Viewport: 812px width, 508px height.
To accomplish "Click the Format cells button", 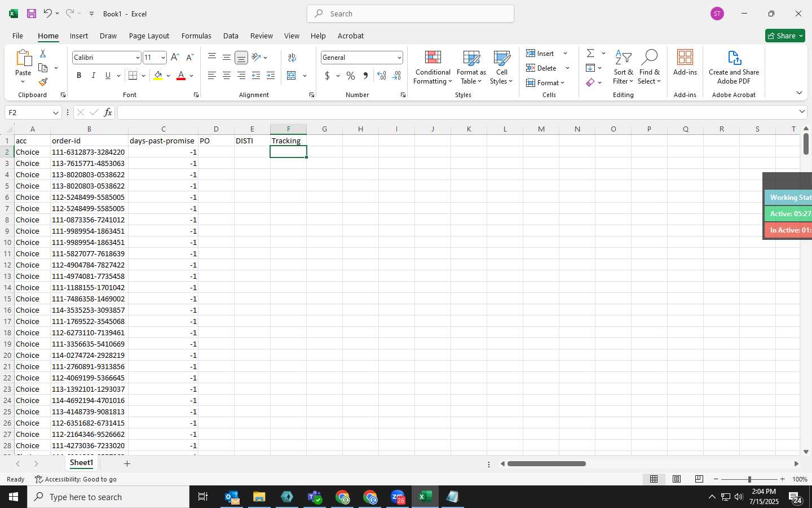I will pos(545,82).
